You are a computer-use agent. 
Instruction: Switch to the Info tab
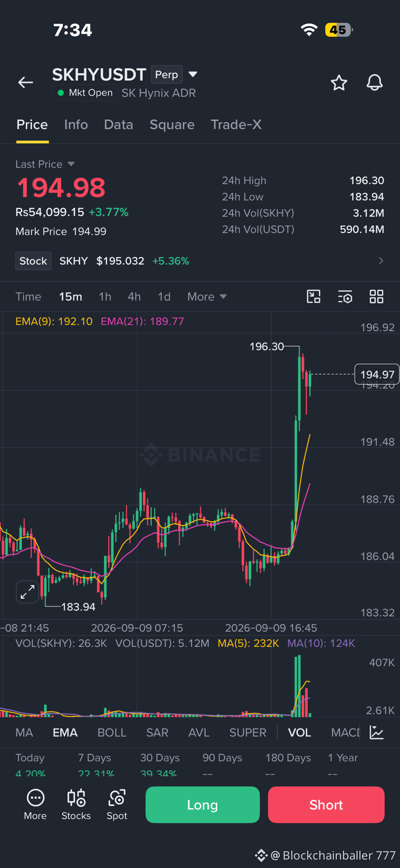76,125
